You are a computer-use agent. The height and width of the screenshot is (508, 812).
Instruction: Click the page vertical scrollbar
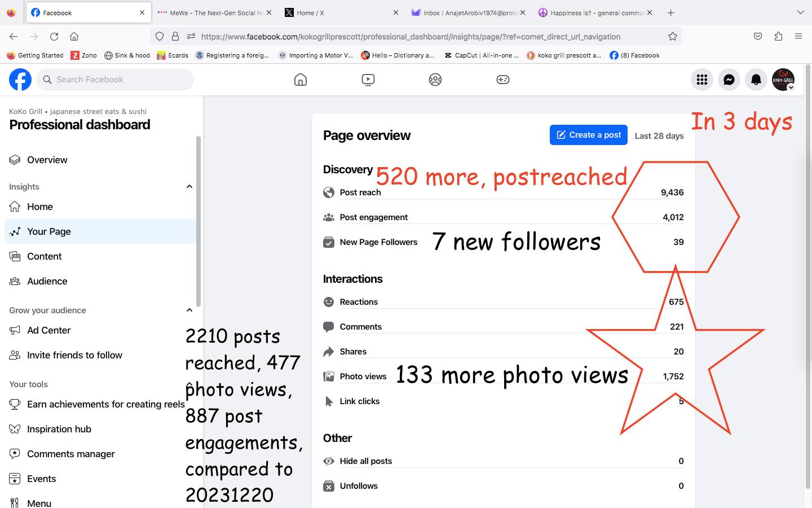[807, 277]
